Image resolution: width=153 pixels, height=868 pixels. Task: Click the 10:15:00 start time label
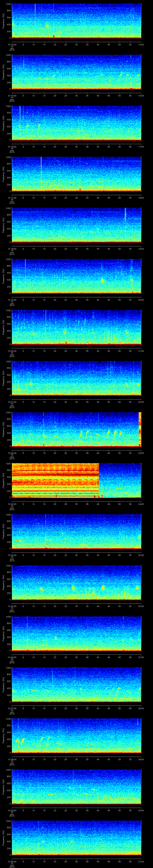(x=12, y=96)
